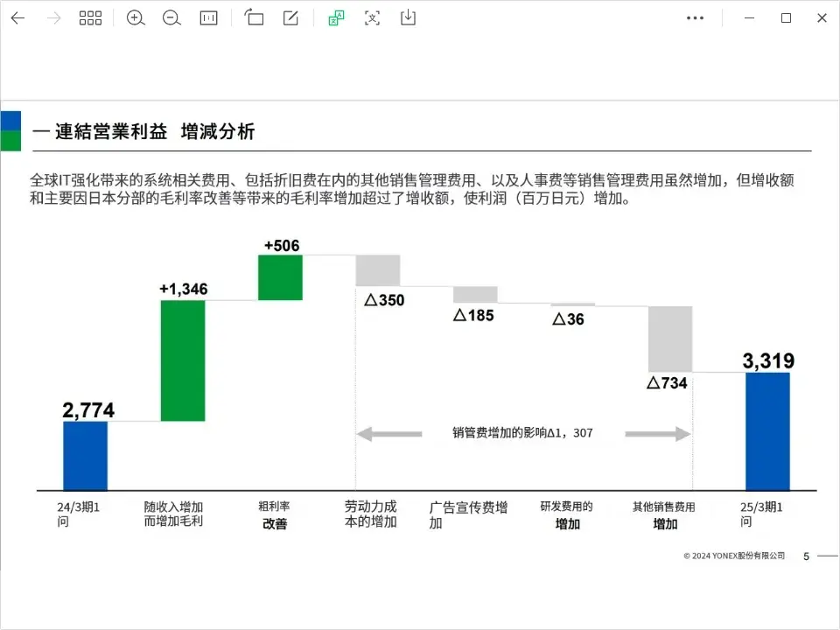Save image with the download icon
The width and height of the screenshot is (840, 630).
pyautogui.click(x=408, y=17)
